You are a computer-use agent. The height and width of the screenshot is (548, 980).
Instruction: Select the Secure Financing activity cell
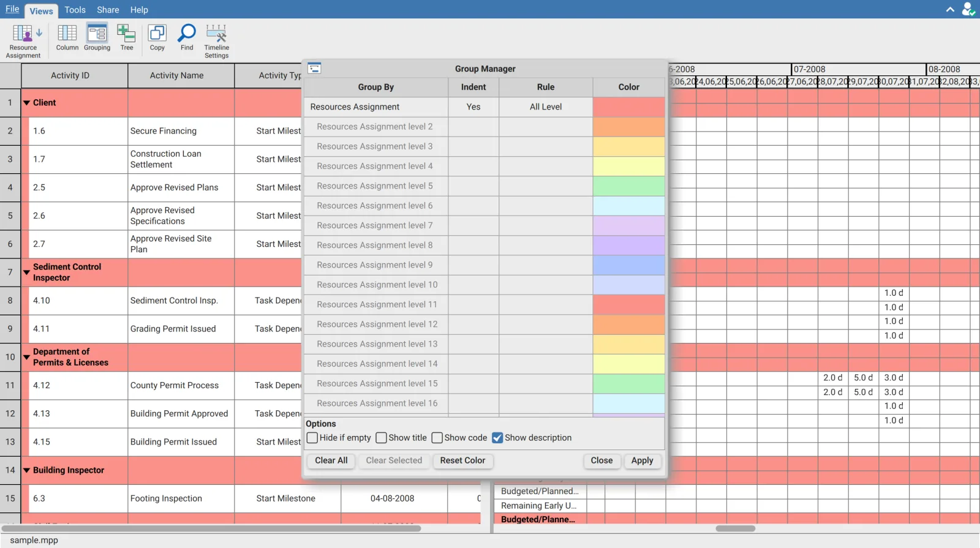[x=181, y=131]
